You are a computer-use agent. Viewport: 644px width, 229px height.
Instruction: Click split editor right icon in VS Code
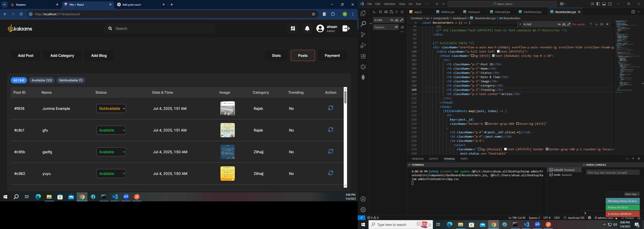click(x=633, y=12)
